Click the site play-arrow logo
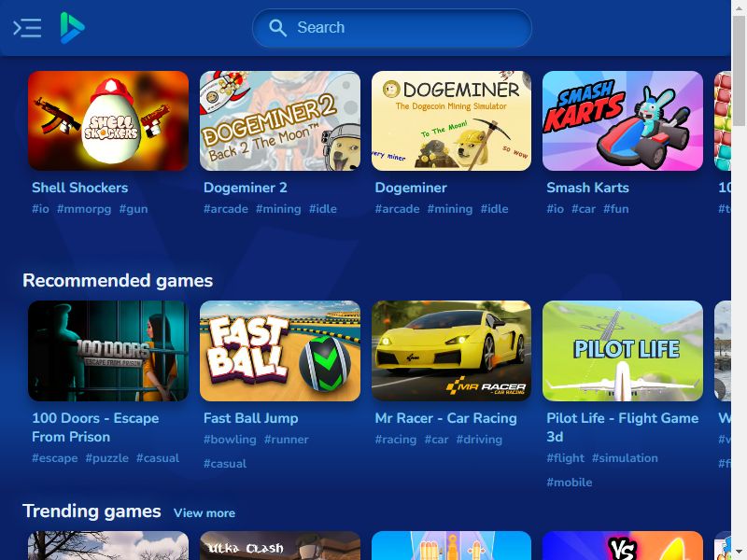Screen dimensions: 747x560 click(x=72, y=28)
